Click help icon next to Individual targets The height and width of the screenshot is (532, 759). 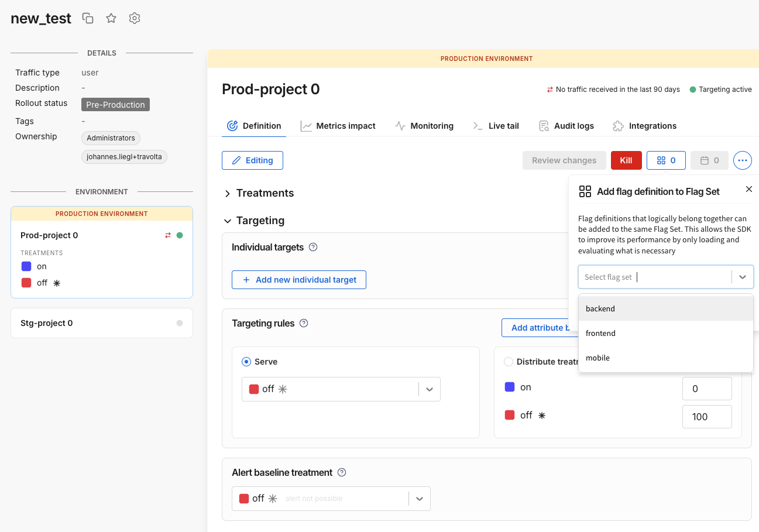(x=313, y=247)
